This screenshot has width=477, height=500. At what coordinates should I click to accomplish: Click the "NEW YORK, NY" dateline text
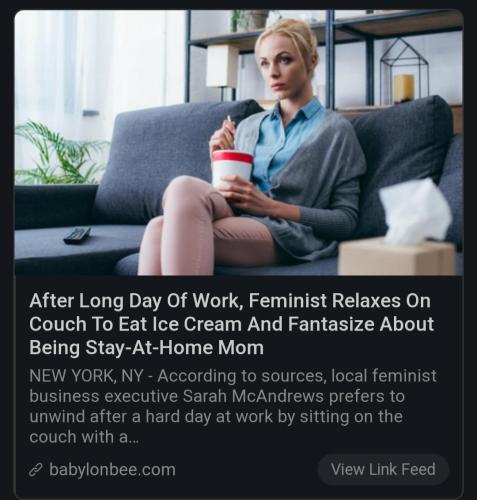pos(86,376)
